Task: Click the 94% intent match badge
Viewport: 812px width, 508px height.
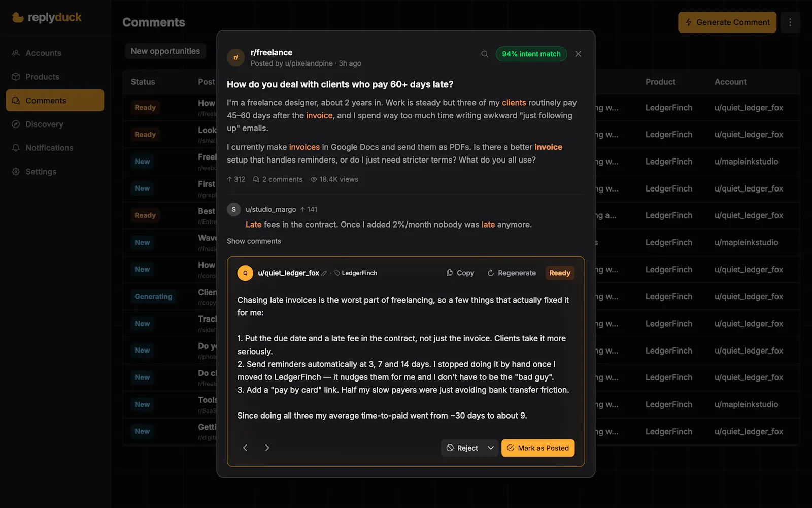Action: pyautogui.click(x=531, y=54)
